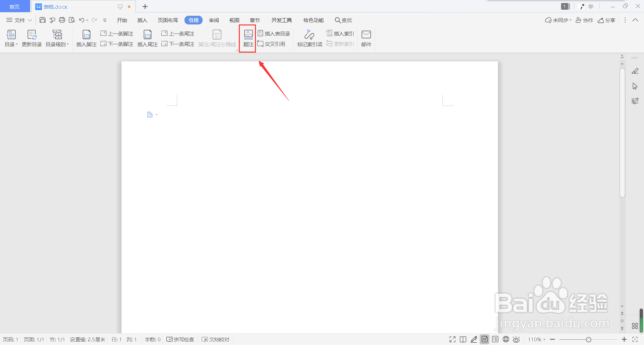Click the print preview icon

coord(72,20)
